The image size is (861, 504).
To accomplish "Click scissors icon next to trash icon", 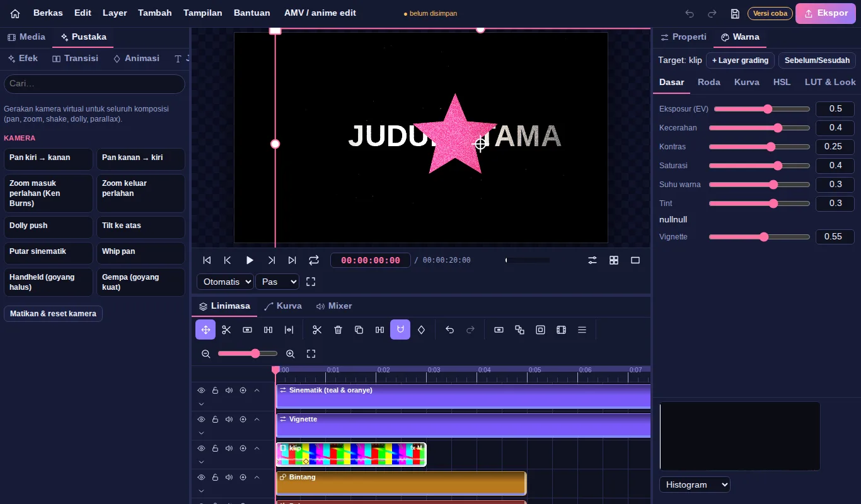I will coord(317,329).
